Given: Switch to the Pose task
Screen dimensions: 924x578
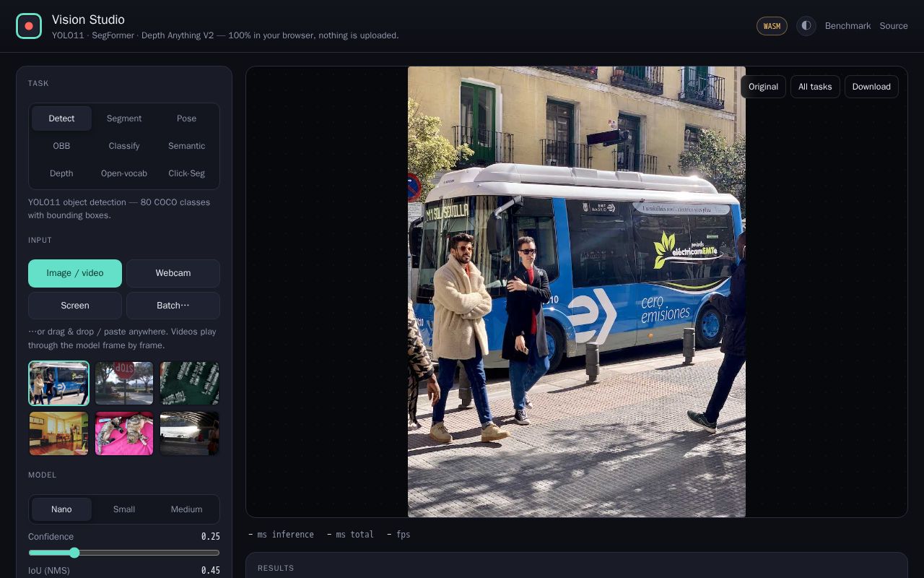Looking at the screenshot, I should (186, 118).
